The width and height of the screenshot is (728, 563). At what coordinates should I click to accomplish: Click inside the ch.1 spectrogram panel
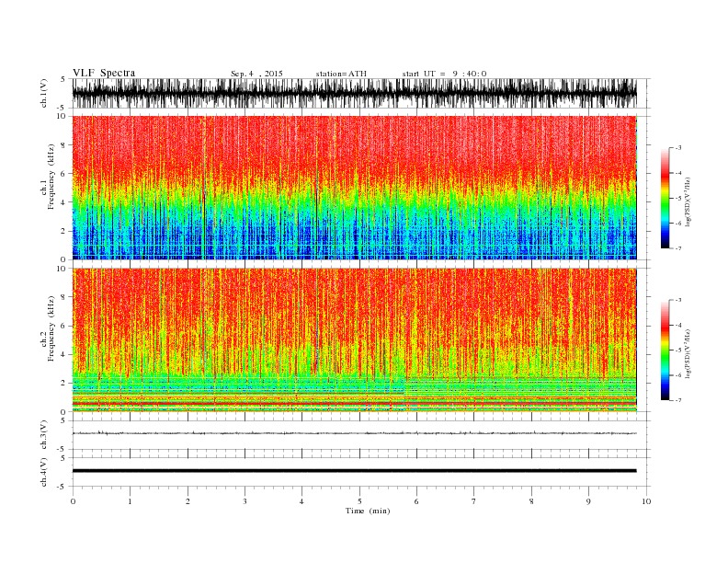click(x=354, y=188)
